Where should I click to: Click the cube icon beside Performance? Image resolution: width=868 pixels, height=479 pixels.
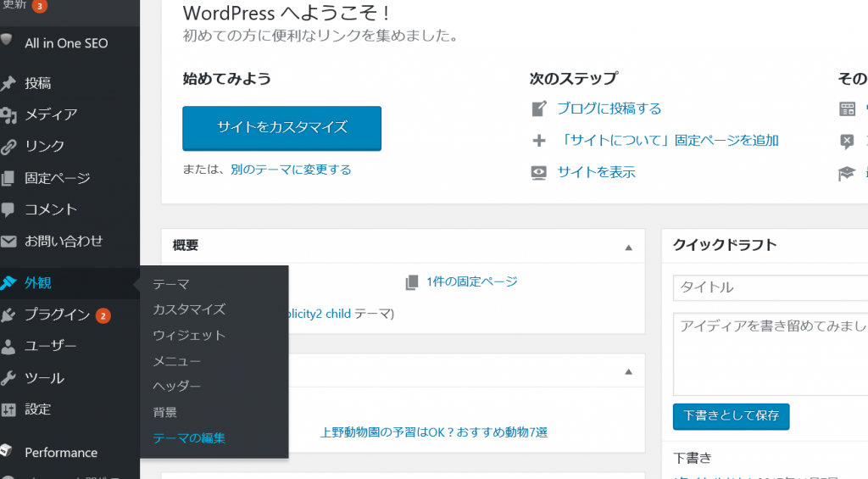click(x=6, y=449)
